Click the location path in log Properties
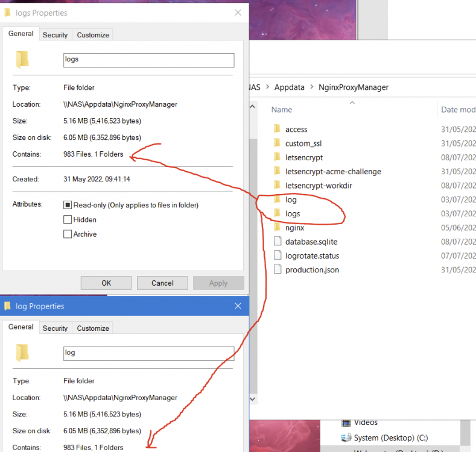This screenshot has height=452, width=476. [x=120, y=397]
